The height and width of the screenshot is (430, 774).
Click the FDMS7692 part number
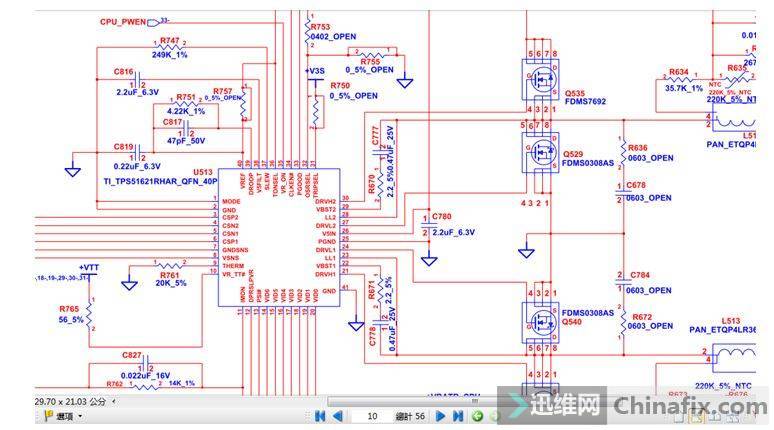[585, 102]
